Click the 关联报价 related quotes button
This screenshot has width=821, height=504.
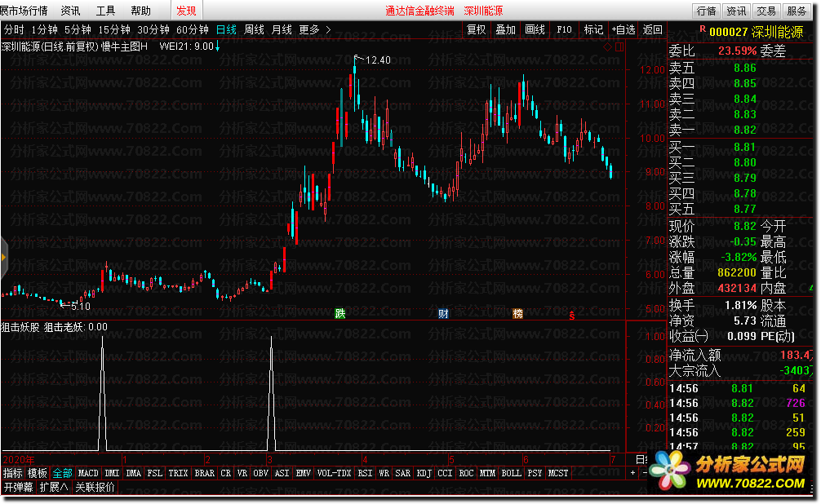coord(95,487)
